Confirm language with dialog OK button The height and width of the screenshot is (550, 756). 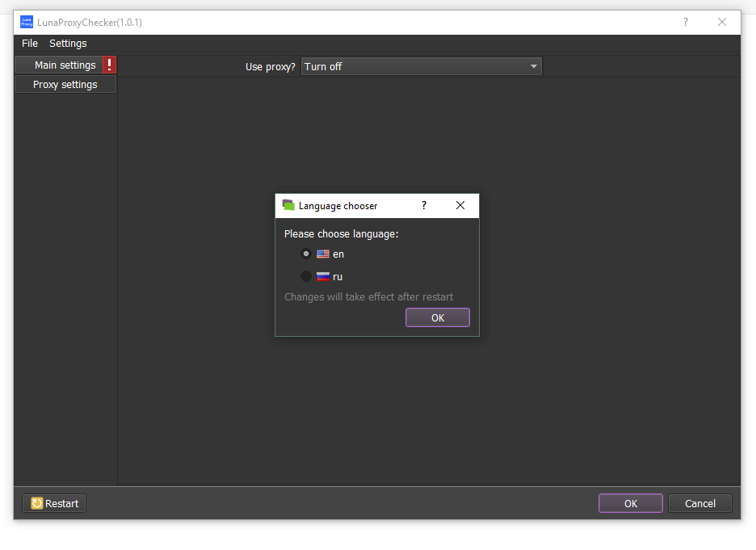[x=437, y=318]
